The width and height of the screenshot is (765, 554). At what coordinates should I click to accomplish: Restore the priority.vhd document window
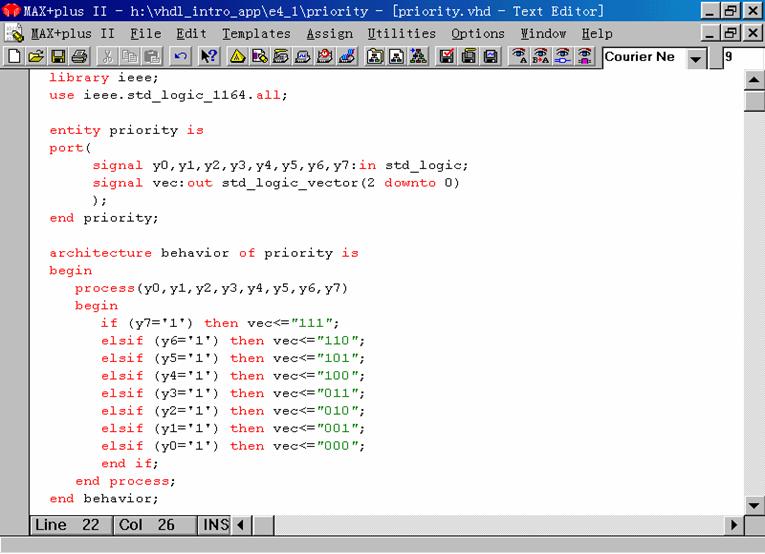[x=731, y=33]
